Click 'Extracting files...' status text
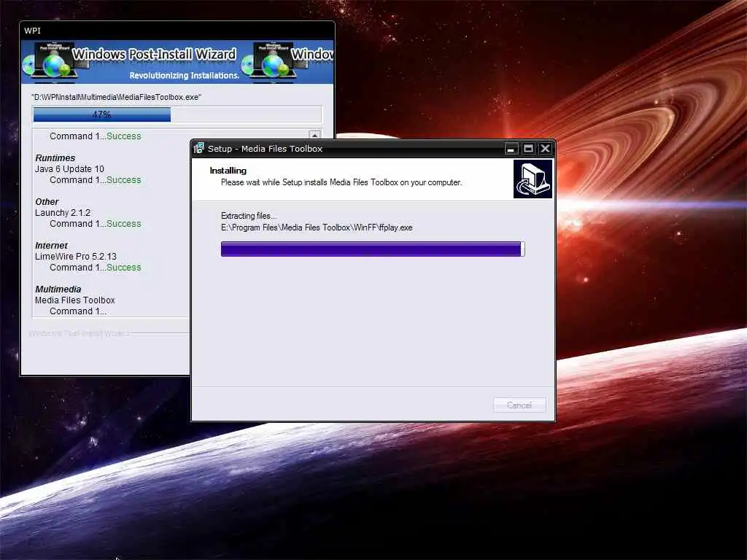This screenshot has height=560, width=747. [x=249, y=216]
